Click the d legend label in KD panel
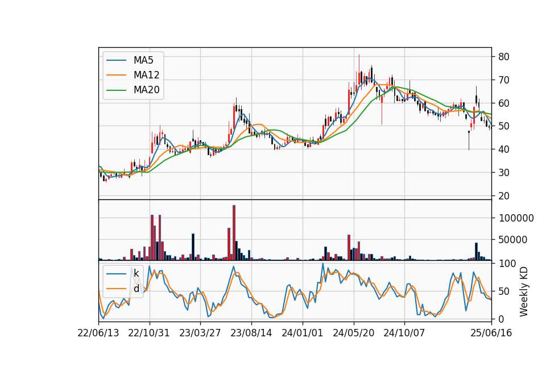 (x=136, y=289)
